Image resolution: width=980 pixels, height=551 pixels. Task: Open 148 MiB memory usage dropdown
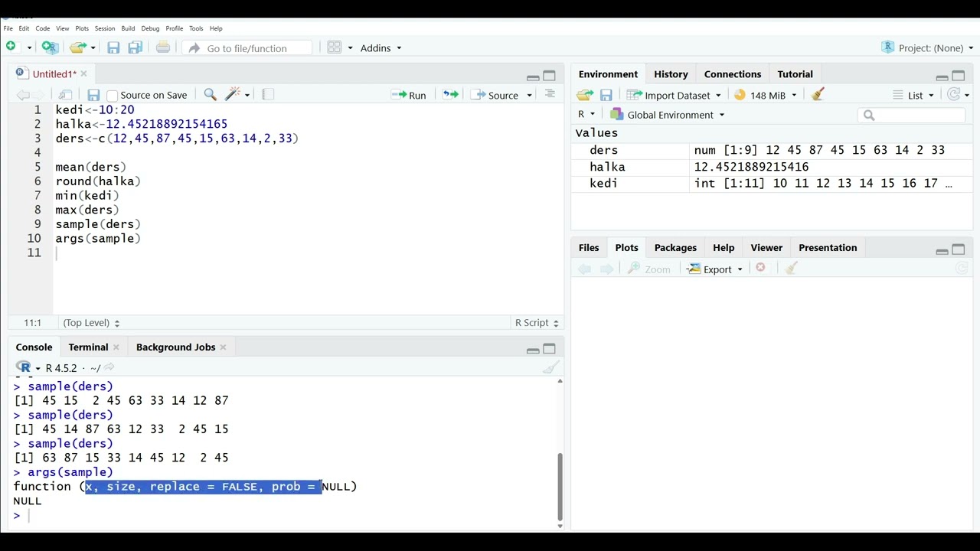[x=766, y=95]
